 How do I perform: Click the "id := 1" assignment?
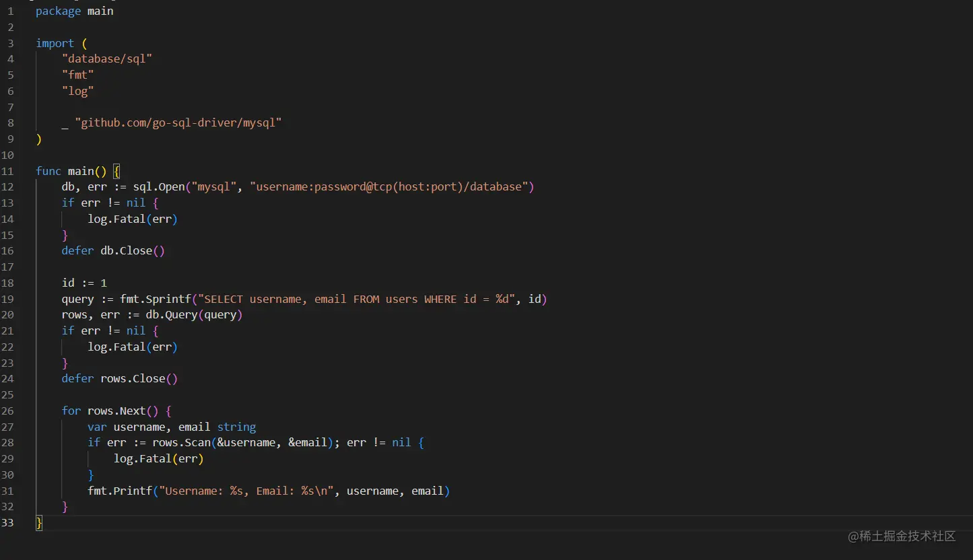click(84, 283)
